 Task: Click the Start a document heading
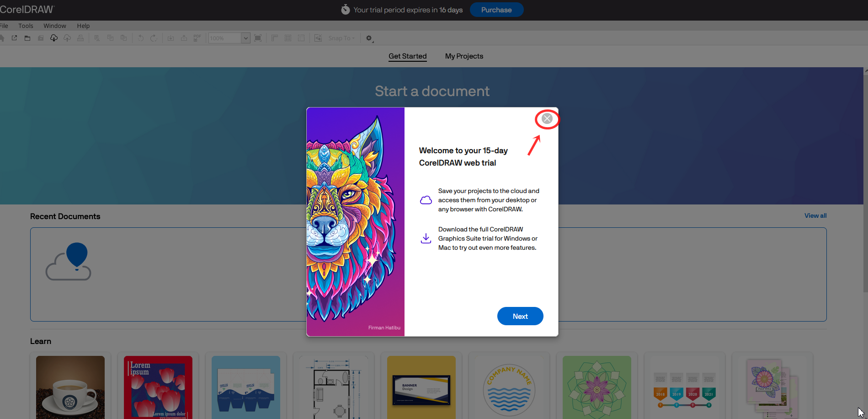click(432, 91)
